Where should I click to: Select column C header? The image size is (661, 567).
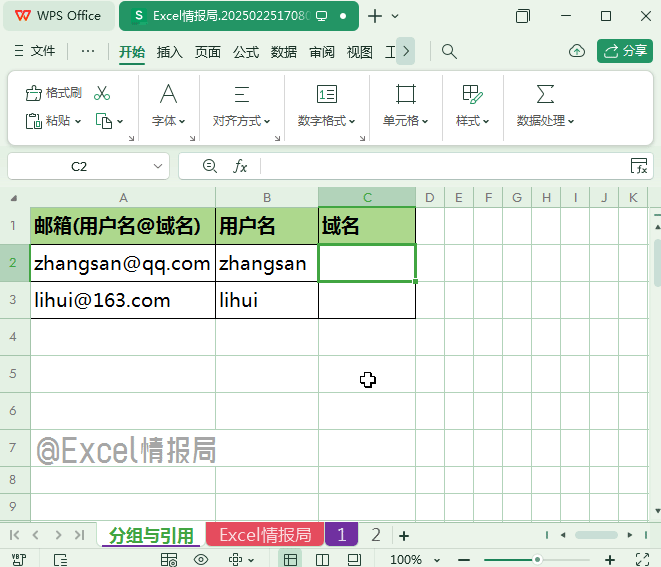click(x=367, y=197)
